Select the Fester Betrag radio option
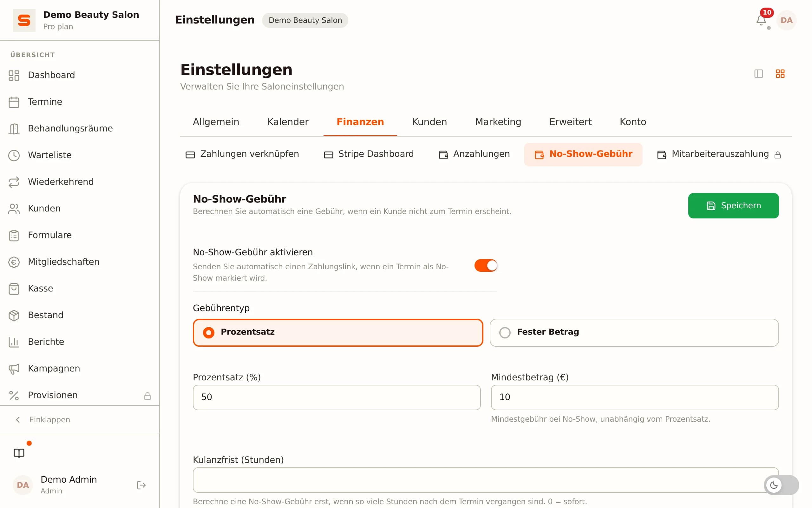This screenshot has height=508, width=812. (x=634, y=332)
